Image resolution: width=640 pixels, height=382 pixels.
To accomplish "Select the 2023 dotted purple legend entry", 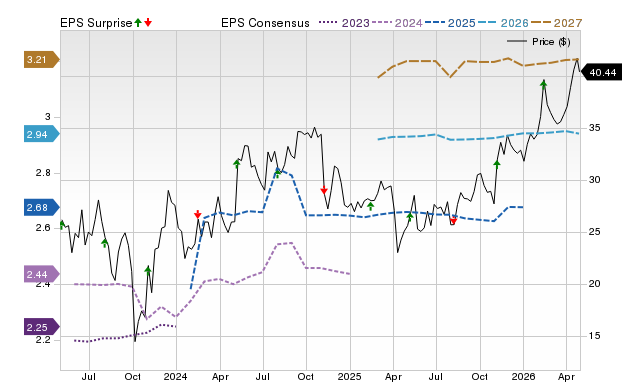I will pyautogui.click(x=344, y=23).
